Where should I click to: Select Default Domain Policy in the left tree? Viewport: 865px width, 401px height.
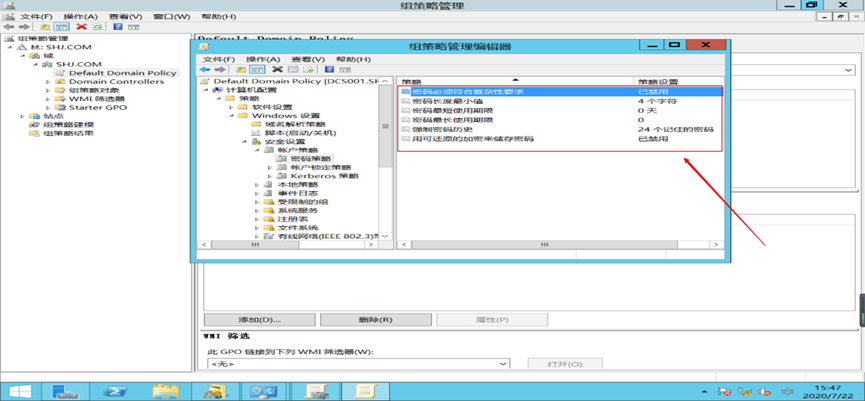click(122, 73)
